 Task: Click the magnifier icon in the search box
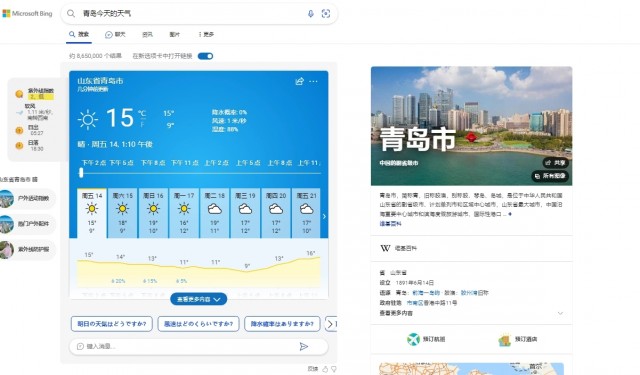pyautogui.click(x=71, y=14)
